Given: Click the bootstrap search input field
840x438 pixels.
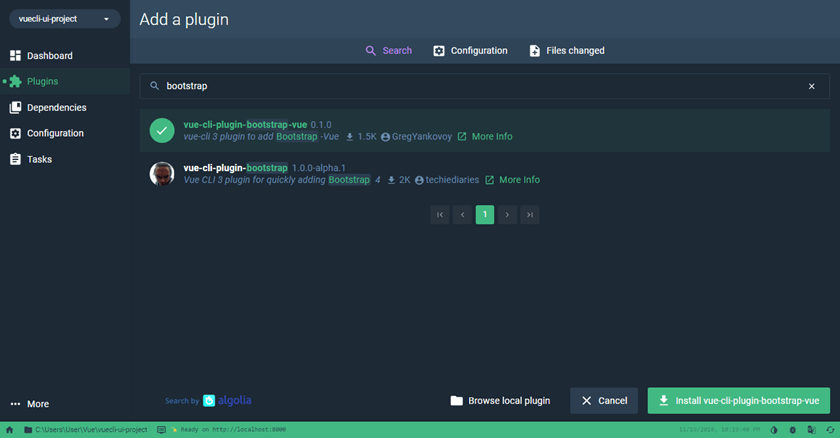Looking at the screenshot, I should pyautogui.click(x=484, y=86).
